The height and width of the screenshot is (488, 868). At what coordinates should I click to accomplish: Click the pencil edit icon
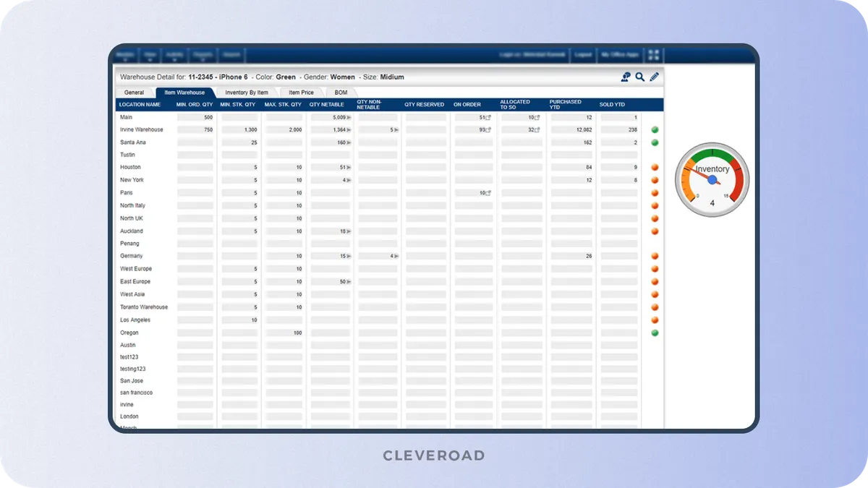click(x=655, y=77)
